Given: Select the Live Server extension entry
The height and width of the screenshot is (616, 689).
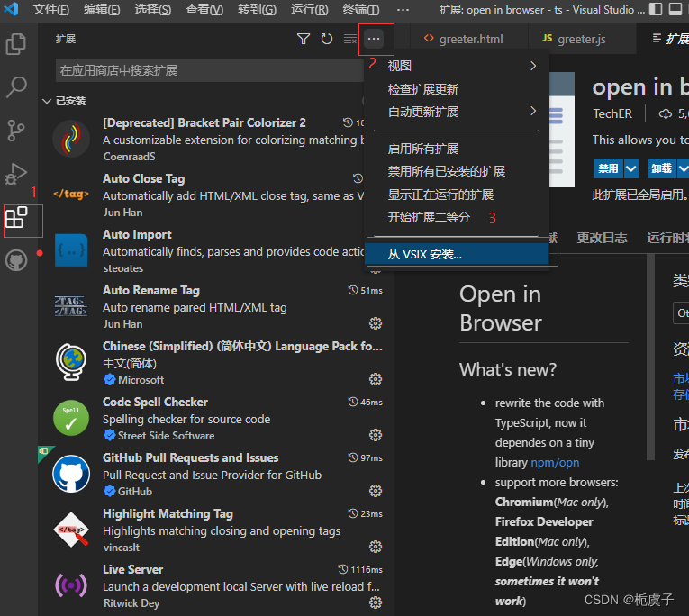Looking at the screenshot, I should [x=216, y=586].
